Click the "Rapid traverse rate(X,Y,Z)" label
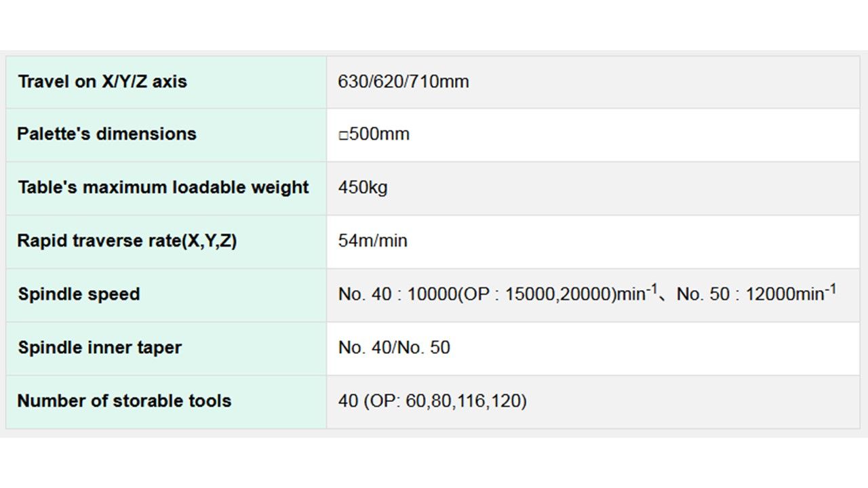This screenshot has height=488, width=868. pos(127,241)
